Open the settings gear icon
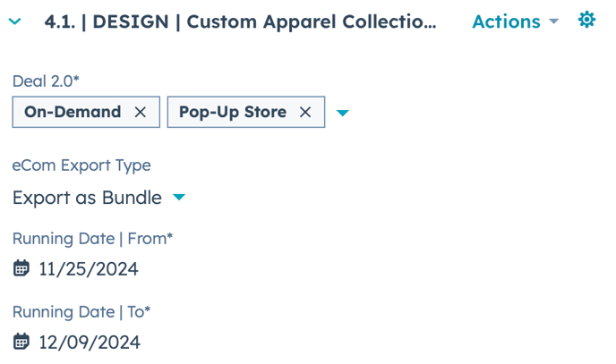 (586, 20)
